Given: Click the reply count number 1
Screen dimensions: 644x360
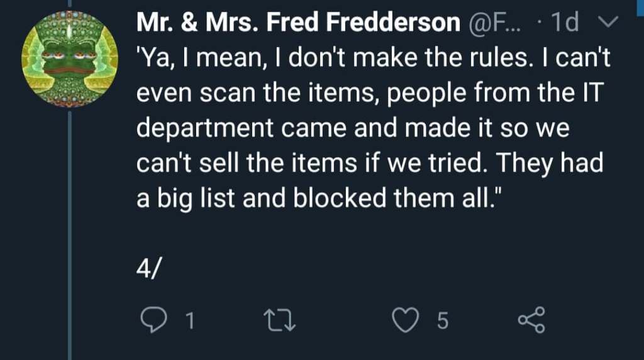Looking at the screenshot, I should [189, 322].
